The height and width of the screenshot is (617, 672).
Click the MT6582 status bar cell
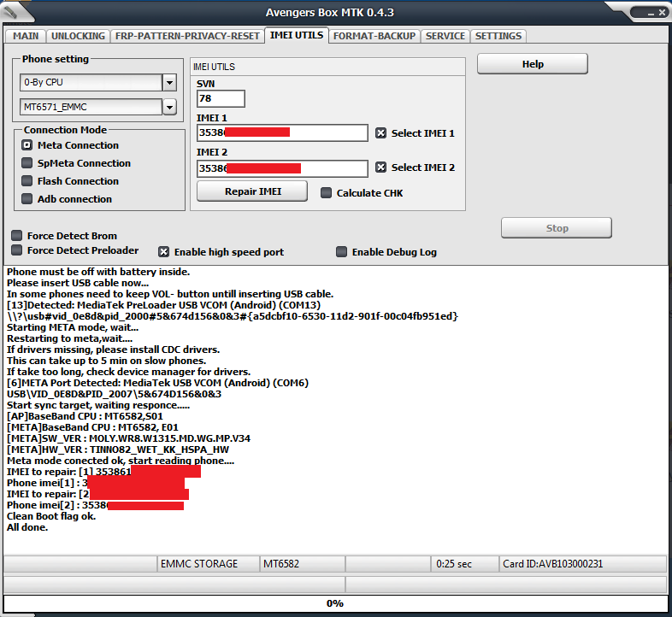(302, 564)
